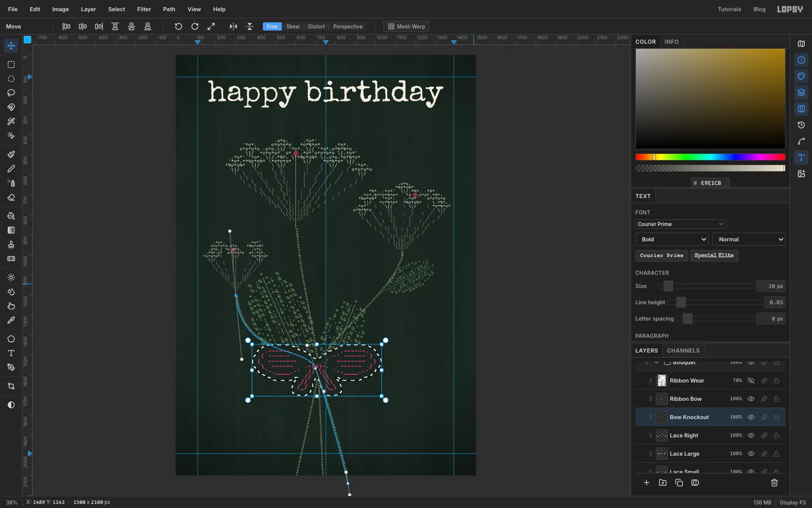812x508 pixels.
Task: Hide the Ribbon Bow layer
Action: tap(751, 399)
